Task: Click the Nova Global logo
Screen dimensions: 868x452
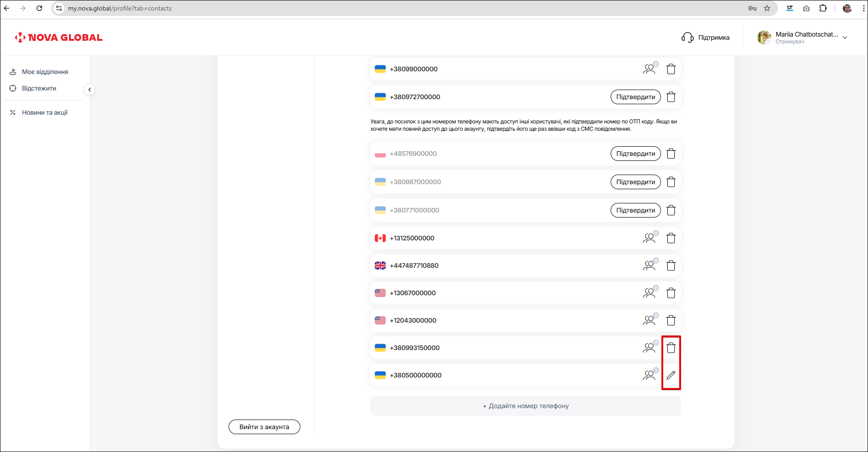Action: (59, 37)
